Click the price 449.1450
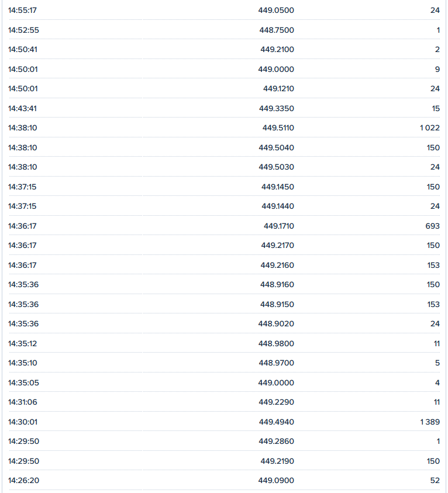Viewport: 448px width, 493px height. coord(278,187)
